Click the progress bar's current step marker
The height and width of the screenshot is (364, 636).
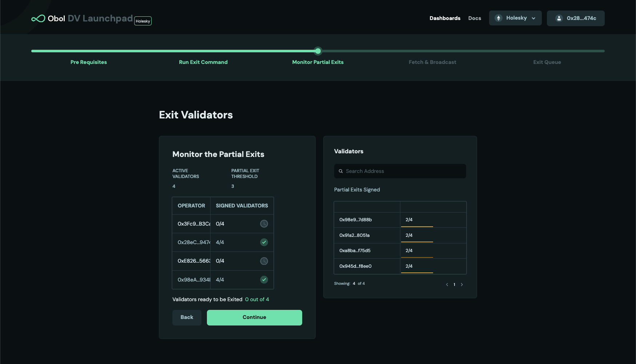click(x=318, y=51)
